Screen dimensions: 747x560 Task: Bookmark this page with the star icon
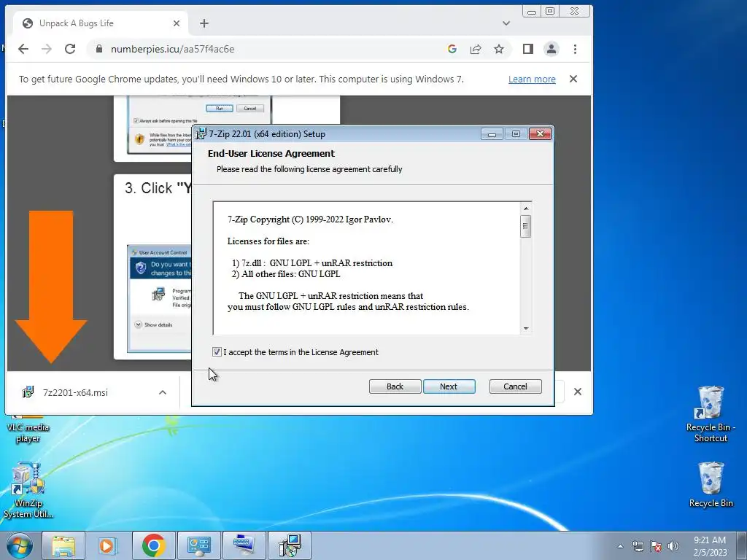pos(499,49)
